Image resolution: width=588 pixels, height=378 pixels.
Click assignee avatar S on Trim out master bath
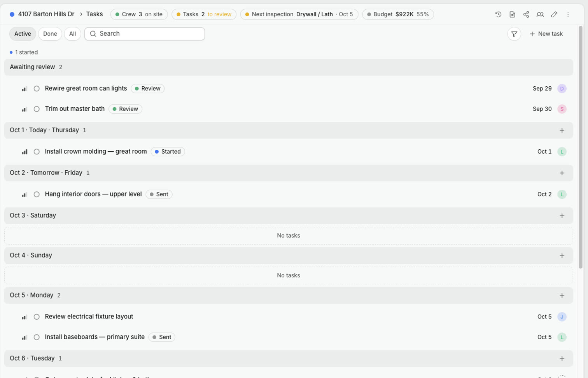(x=562, y=109)
